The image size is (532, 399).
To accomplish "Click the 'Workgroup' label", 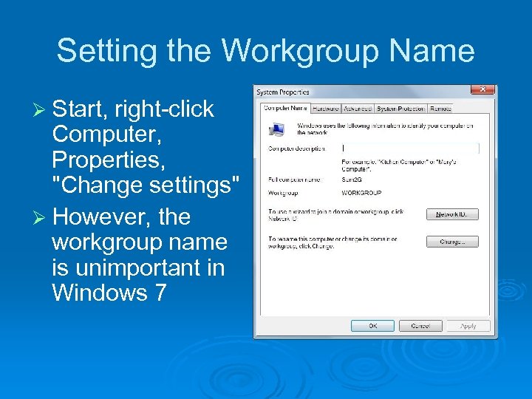I will click(283, 193).
